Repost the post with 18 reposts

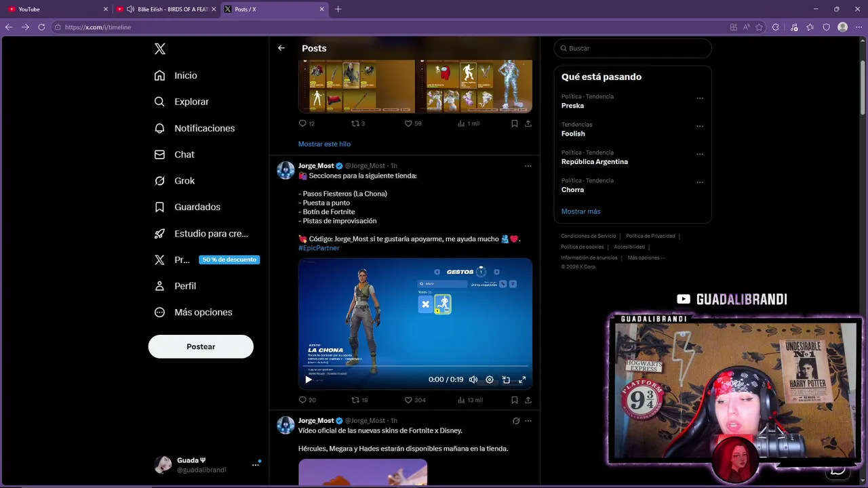359,400
